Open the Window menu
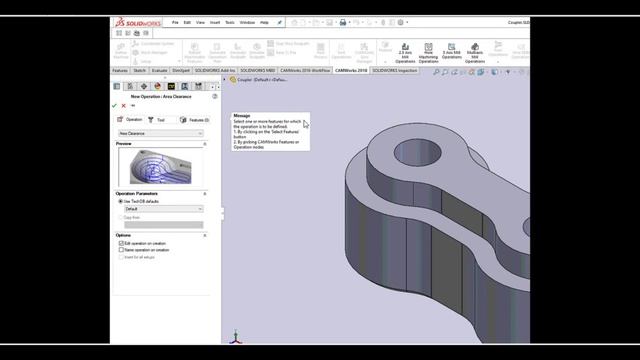The height and width of the screenshot is (360, 640). (247, 22)
